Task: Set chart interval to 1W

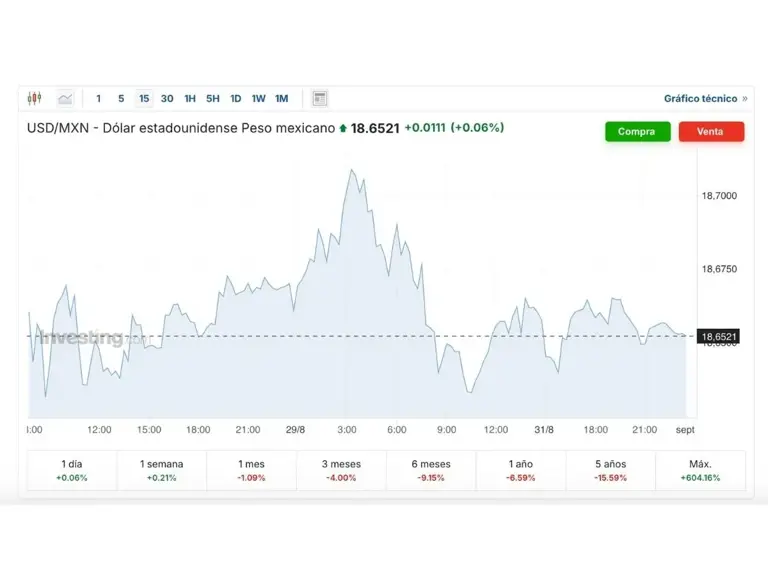Action: (259, 98)
